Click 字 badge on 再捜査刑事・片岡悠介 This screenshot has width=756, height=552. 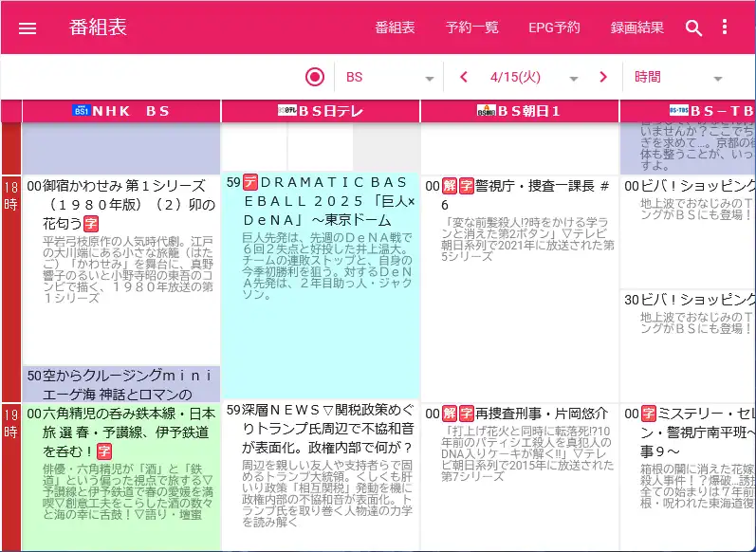tap(467, 414)
